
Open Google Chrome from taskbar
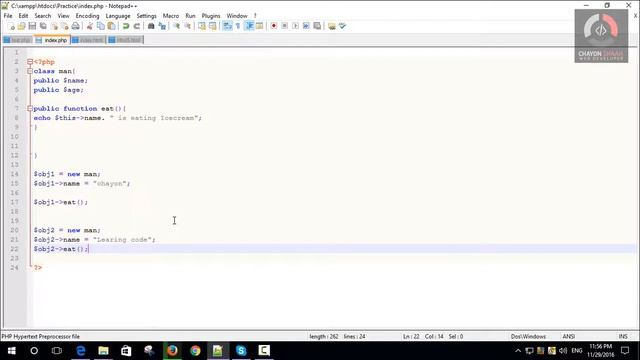[x=195, y=351]
